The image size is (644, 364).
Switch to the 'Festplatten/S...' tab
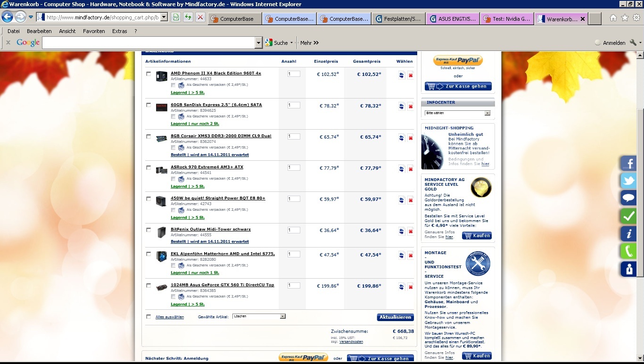398,19
